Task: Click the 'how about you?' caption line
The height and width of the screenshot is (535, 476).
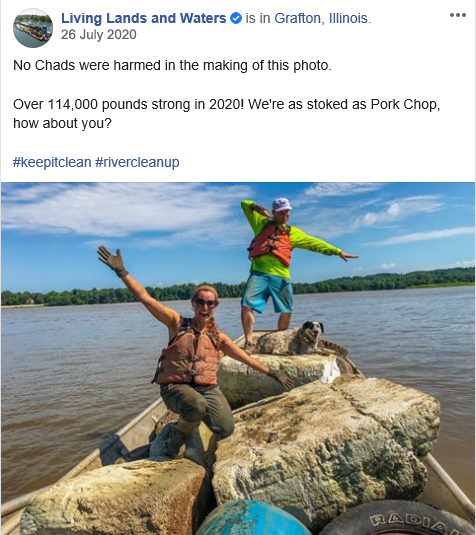Action: click(62, 123)
